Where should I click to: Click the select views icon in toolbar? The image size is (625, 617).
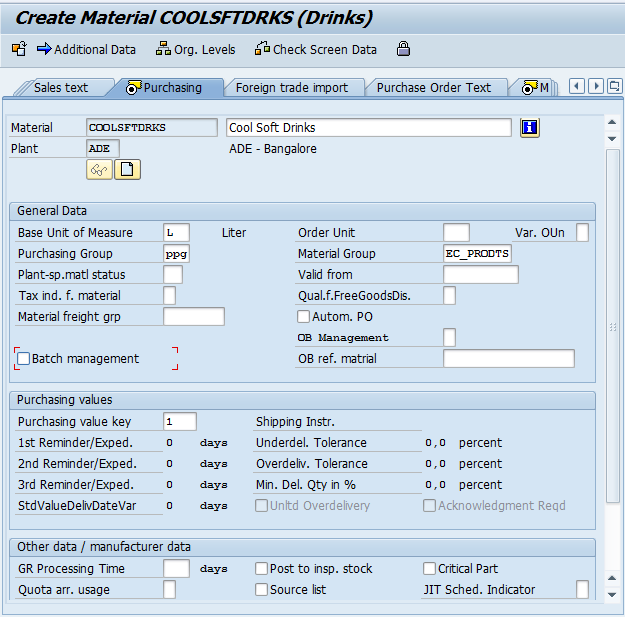pos(19,49)
